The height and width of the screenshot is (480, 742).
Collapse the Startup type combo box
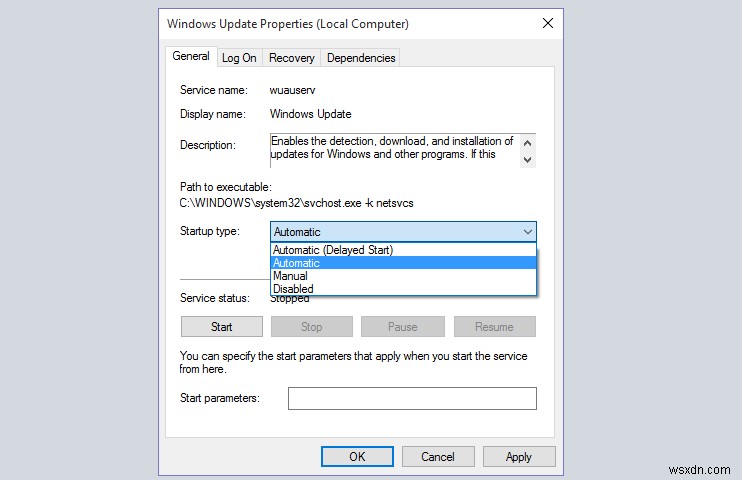click(528, 231)
